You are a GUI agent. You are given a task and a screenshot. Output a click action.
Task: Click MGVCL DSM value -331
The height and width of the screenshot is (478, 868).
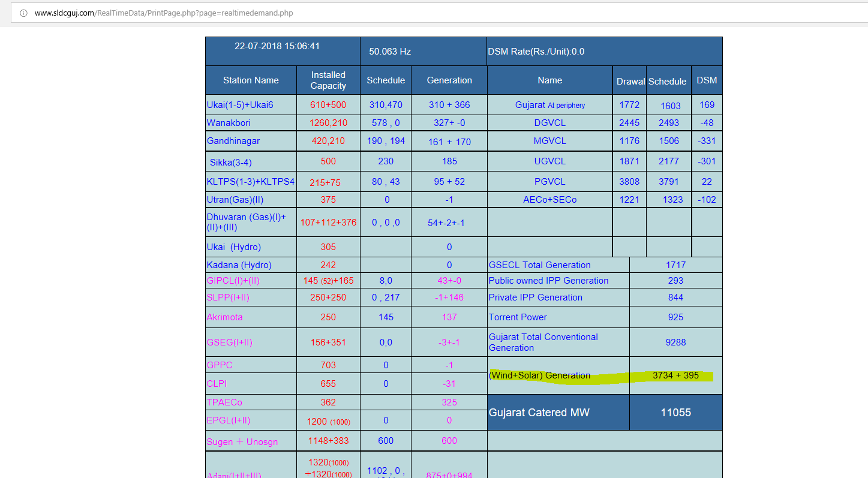tap(707, 141)
